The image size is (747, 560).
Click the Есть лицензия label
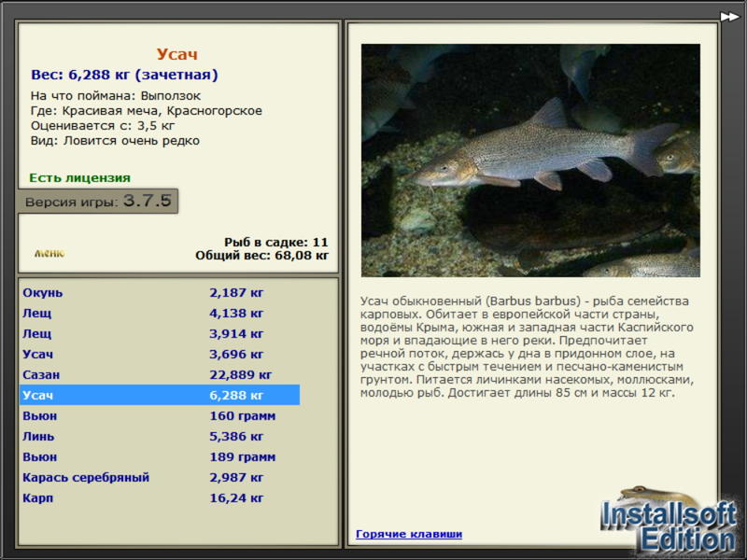click(80, 178)
